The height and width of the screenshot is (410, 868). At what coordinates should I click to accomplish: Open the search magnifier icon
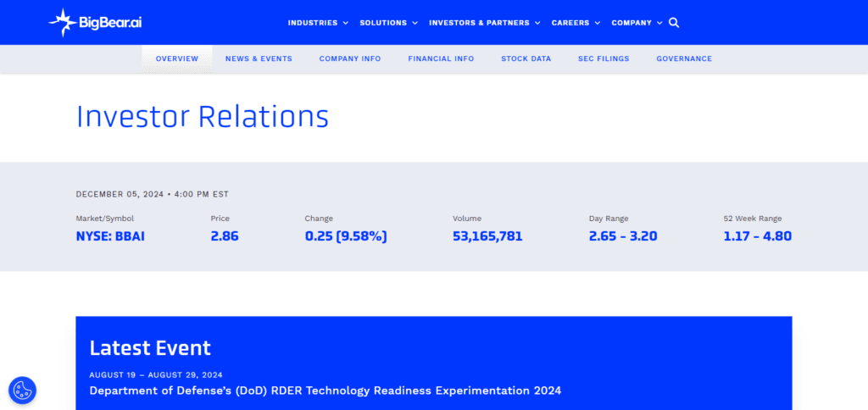674,23
